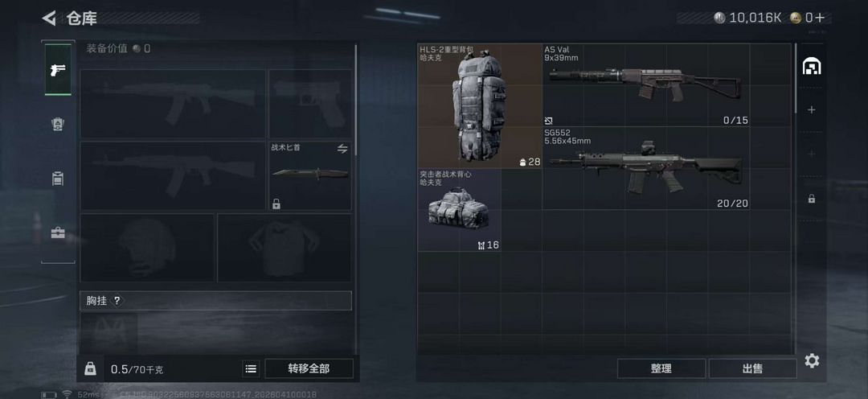Select the main stash house icon
Viewport: 868px width, 399px height.
point(812,66)
